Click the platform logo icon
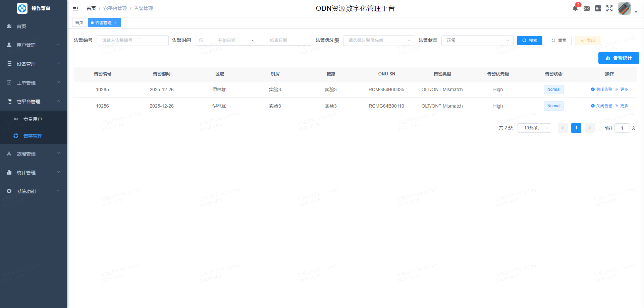The width and height of the screenshot is (644, 308). [22, 8]
